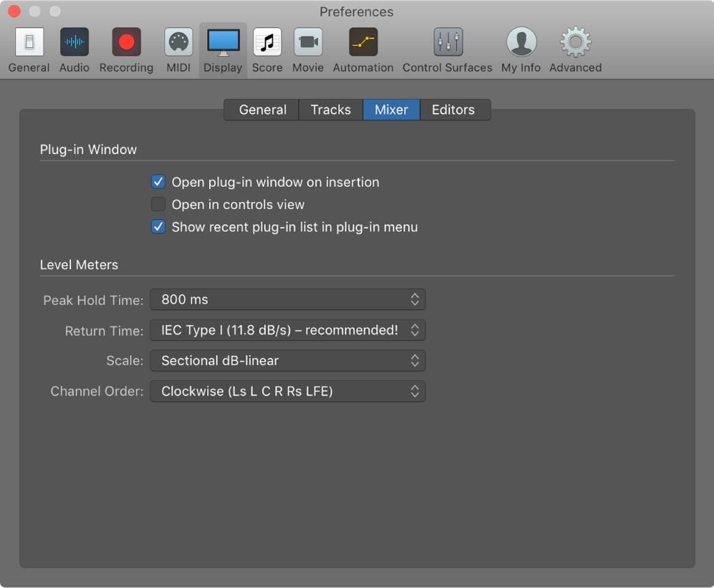
Task: Open the Peak Hold Time dropdown
Action: [287, 299]
